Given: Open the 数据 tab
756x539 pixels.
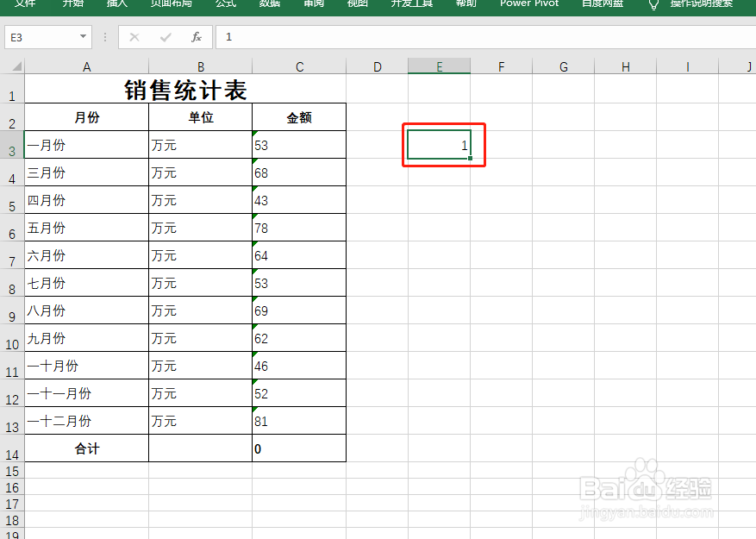Looking at the screenshot, I should (x=270, y=5).
